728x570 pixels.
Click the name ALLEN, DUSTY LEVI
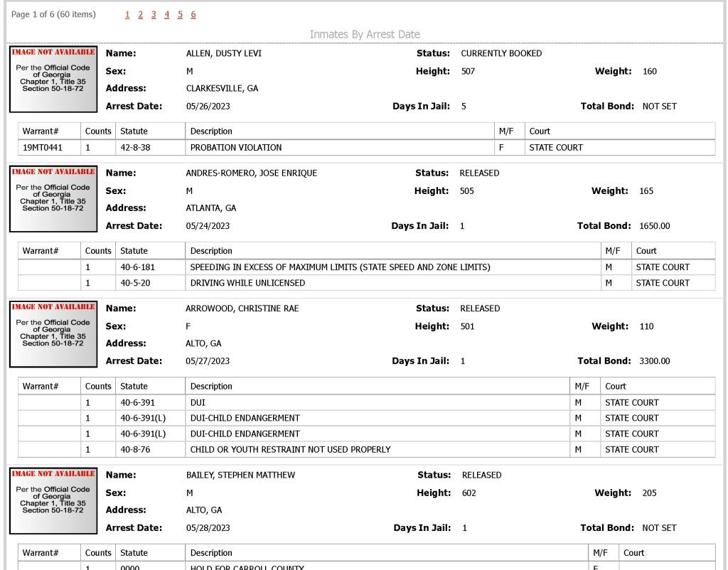(224, 53)
